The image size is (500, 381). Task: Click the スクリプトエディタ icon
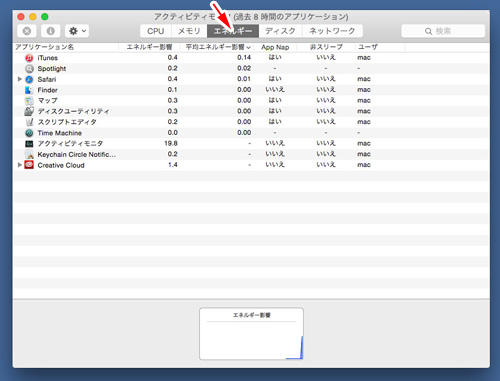[29, 122]
